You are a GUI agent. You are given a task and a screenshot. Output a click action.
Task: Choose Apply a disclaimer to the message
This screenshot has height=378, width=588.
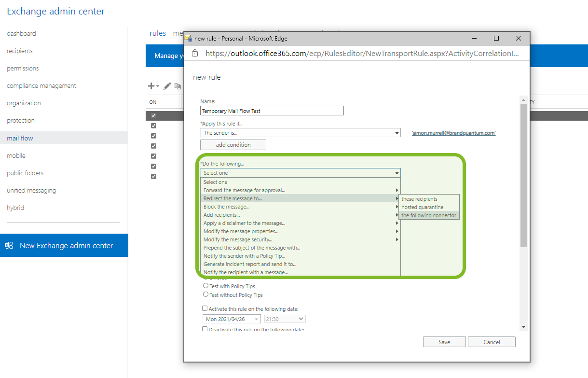point(300,223)
